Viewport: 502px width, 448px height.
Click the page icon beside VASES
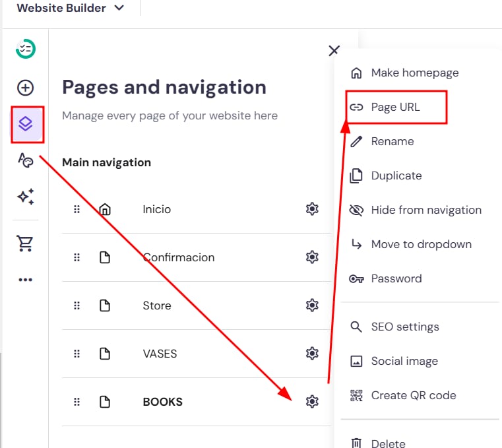click(105, 354)
